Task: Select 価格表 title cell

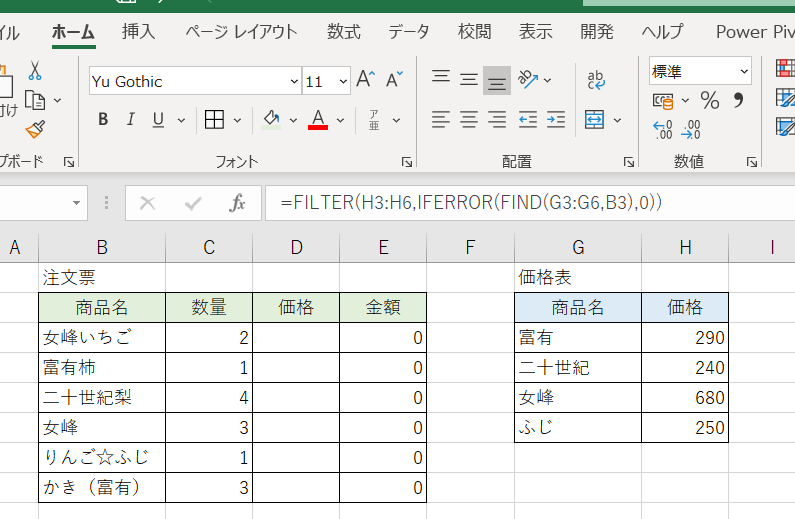Action: (x=578, y=277)
